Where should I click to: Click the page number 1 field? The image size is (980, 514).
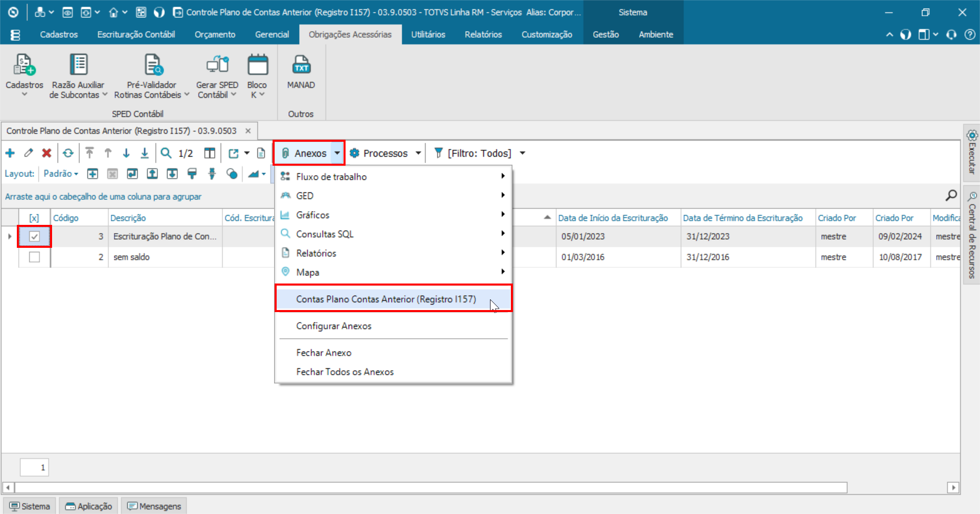pos(34,467)
